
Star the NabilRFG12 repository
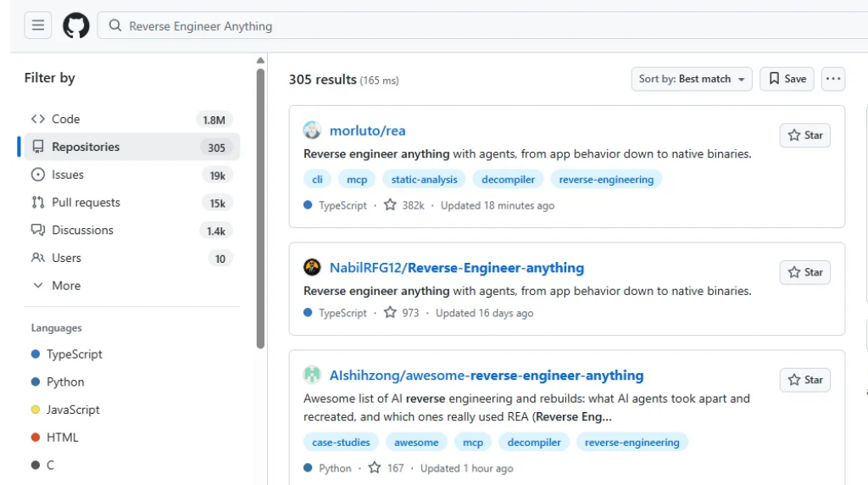point(805,272)
